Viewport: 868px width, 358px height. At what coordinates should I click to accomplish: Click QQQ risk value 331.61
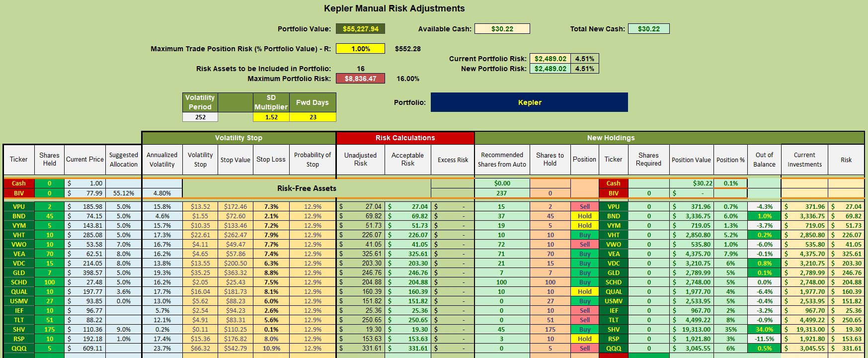coord(846,349)
